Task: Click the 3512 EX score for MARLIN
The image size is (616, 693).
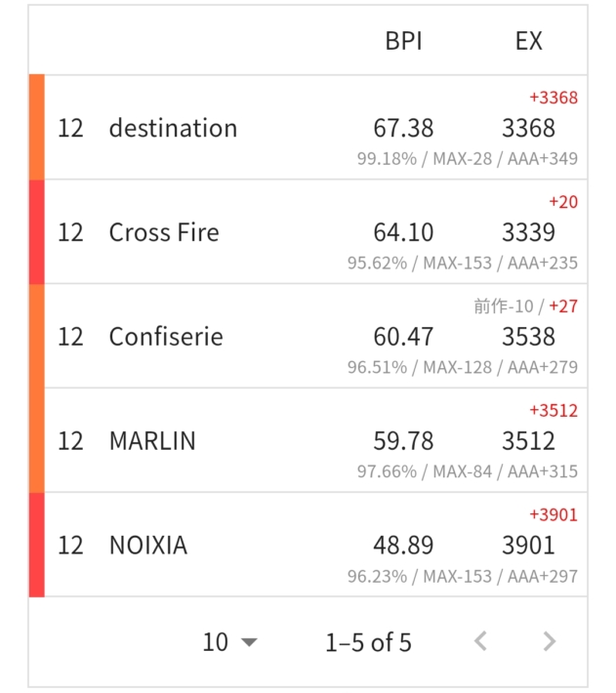Action: 528,441
